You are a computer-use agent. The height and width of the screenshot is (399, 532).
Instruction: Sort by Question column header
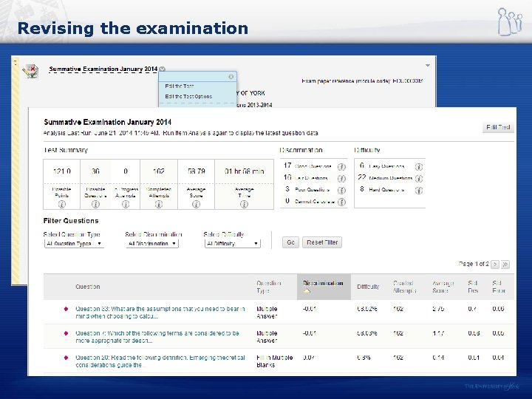click(x=87, y=287)
